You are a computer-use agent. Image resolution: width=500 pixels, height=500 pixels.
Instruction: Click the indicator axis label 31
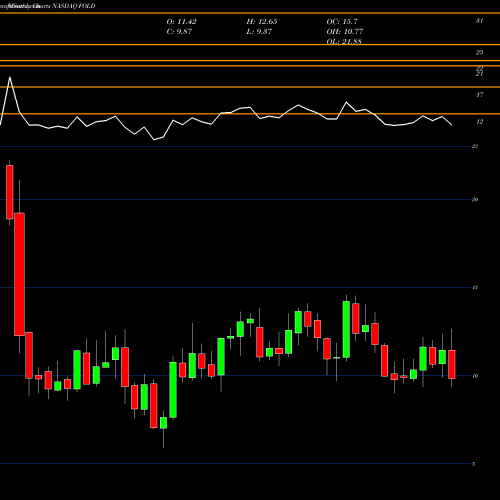[x=479, y=21]
